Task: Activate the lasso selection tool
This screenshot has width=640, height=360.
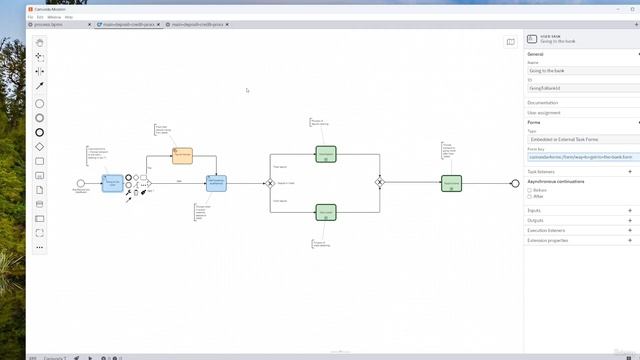Action: [x=40, y=57]
